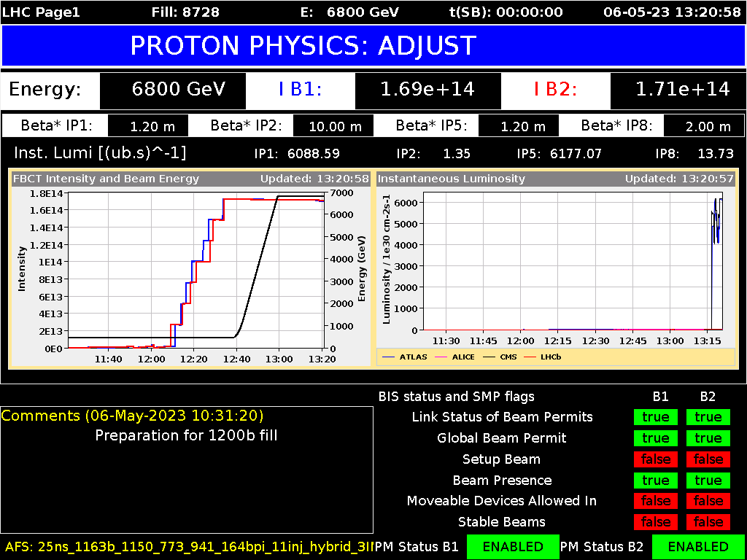Viewport: 747px width, 560px height.
Task: Click Global Beam Permit B1 true indicator
Action: pyautogui.click(x=656, y=438)
